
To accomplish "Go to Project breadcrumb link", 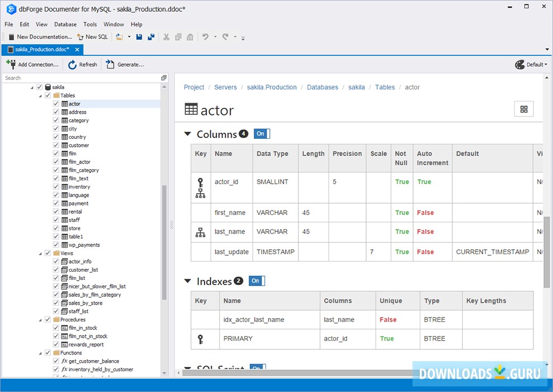I will (x=194, y=87).
